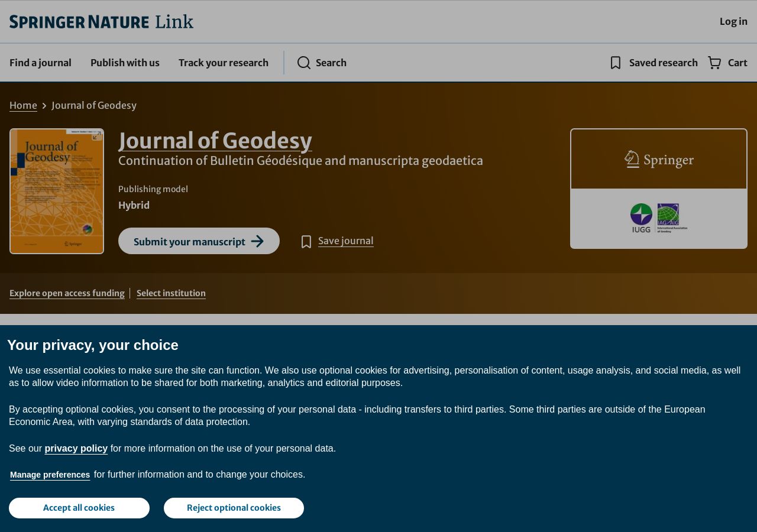
Task: Click the arrow on Submit your manuscript
Action: click(257, 241)
